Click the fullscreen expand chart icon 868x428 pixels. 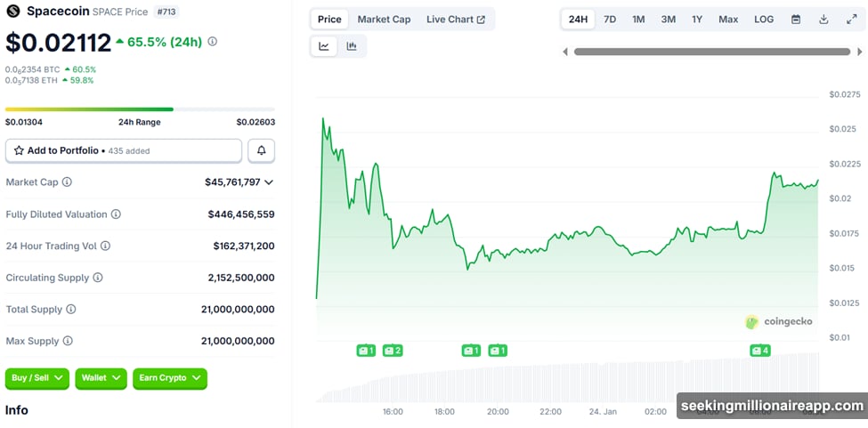852,20
